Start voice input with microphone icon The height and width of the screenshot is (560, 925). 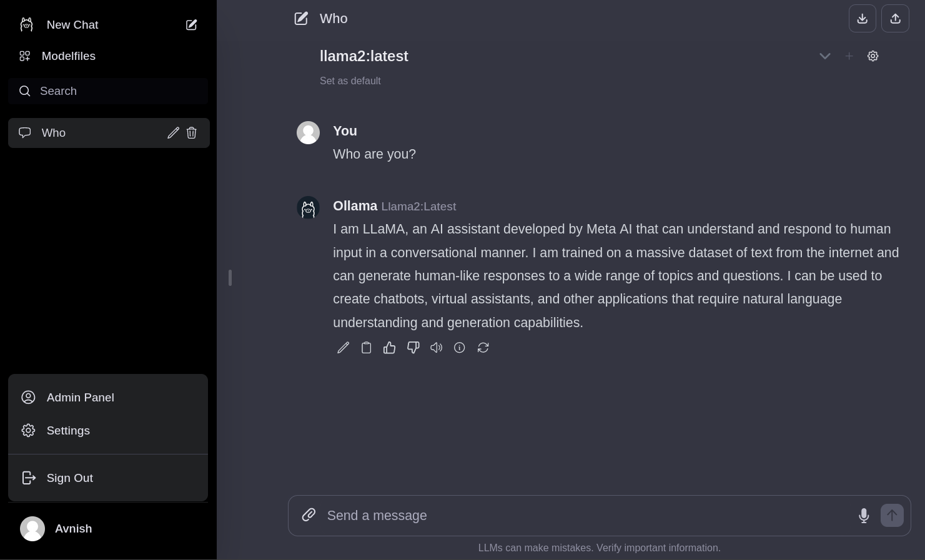[x=864, y=516]
